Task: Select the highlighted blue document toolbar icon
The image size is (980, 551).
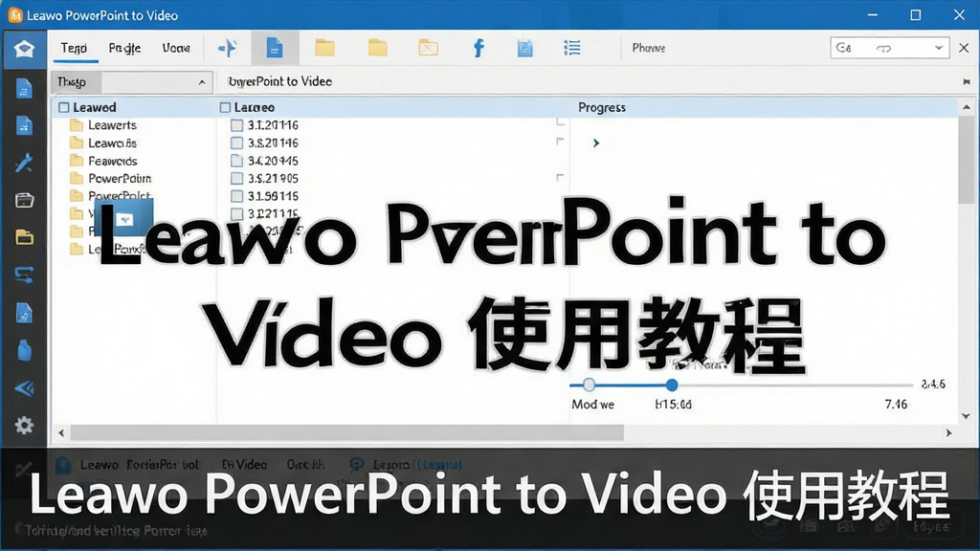Action: click(275, 48)
